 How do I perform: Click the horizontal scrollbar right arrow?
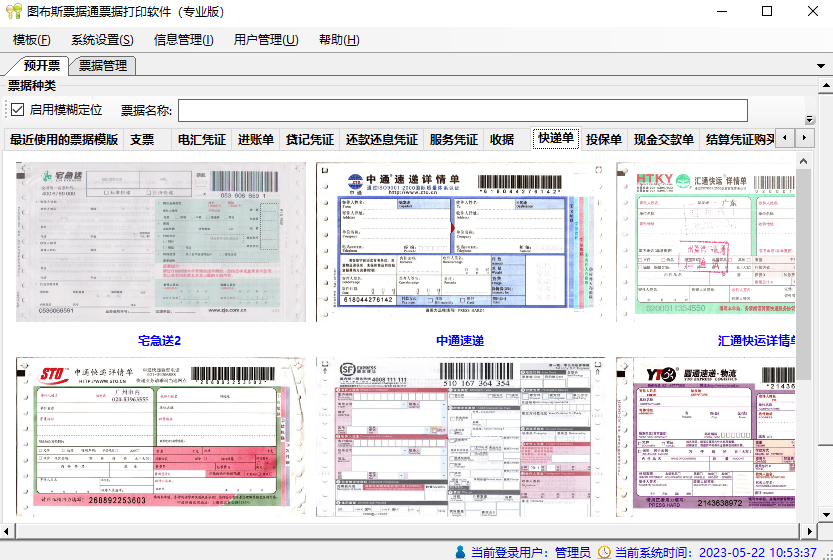(x=809, y=531)
